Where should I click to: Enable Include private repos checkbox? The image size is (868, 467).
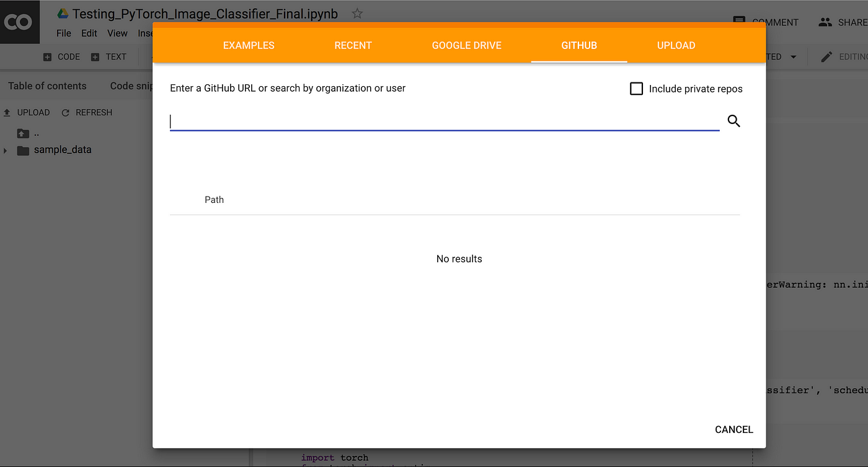click(x=636, y=89)
